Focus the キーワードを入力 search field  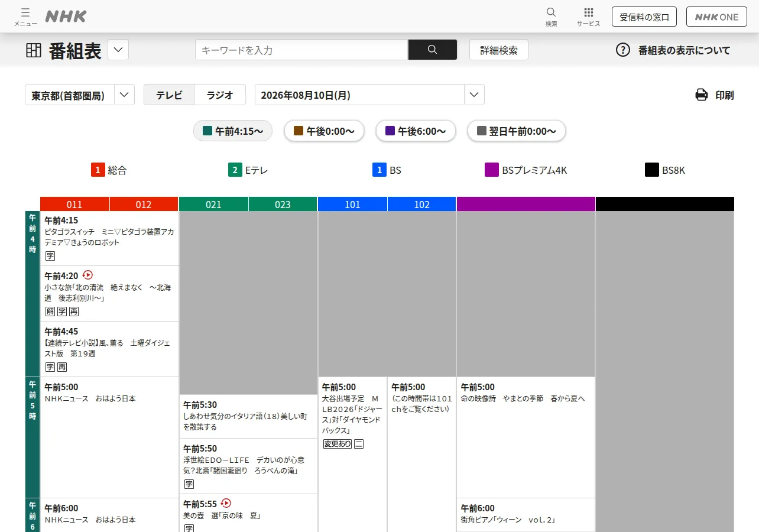pyautogui.click(x=301, y=50)
